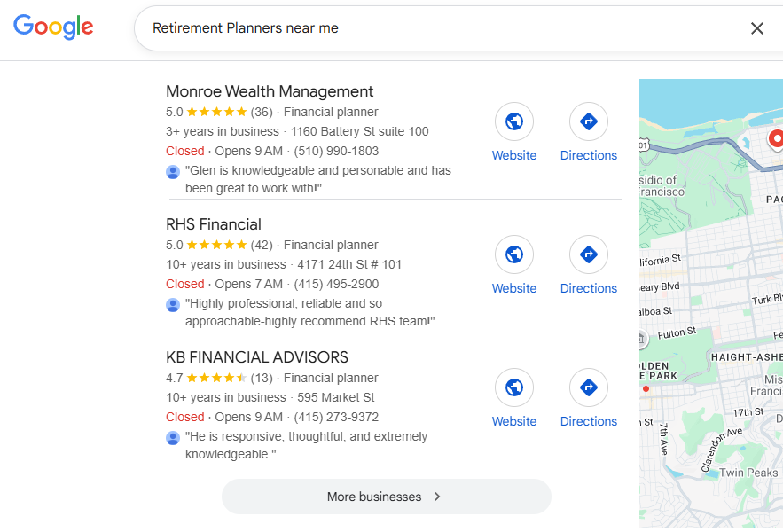Open KB Financial Advisors website globe icon
This screenshot has height=532, width=783.
coord(514,388)
